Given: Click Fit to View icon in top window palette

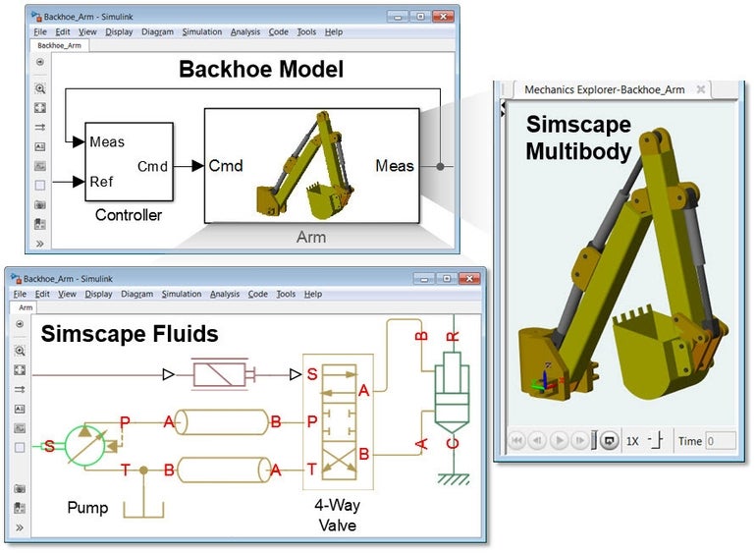Looking at the screenshot, I should coord(40,107).
